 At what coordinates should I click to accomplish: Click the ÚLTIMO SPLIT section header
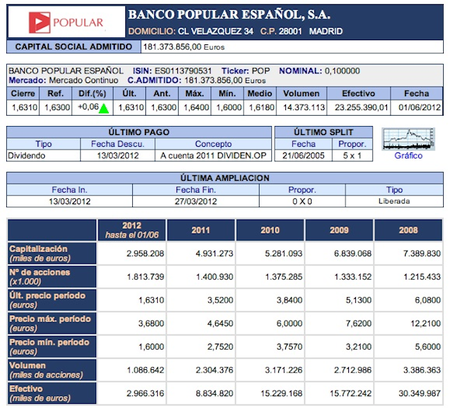point(323,132)
